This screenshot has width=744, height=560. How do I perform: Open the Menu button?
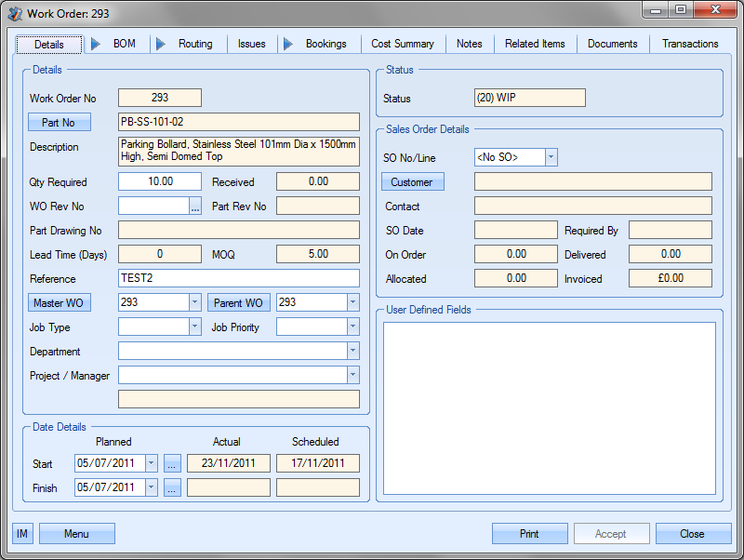pos(76,533)
